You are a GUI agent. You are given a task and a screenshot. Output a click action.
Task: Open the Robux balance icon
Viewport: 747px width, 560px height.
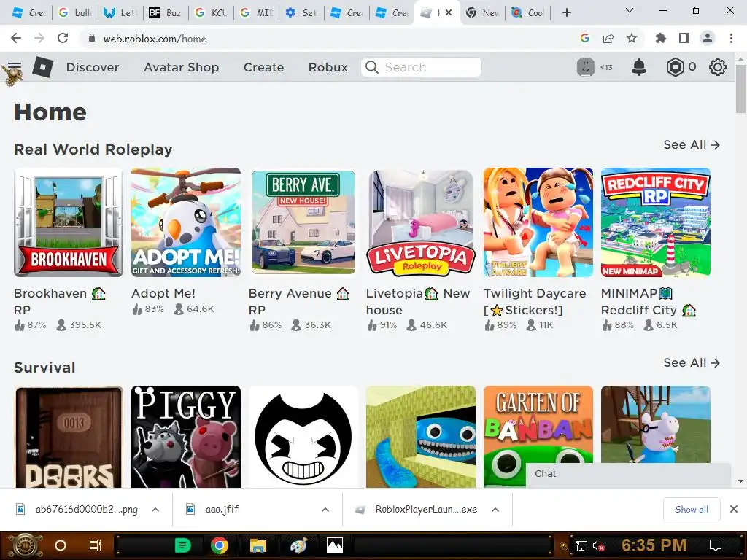coord(675,67)
